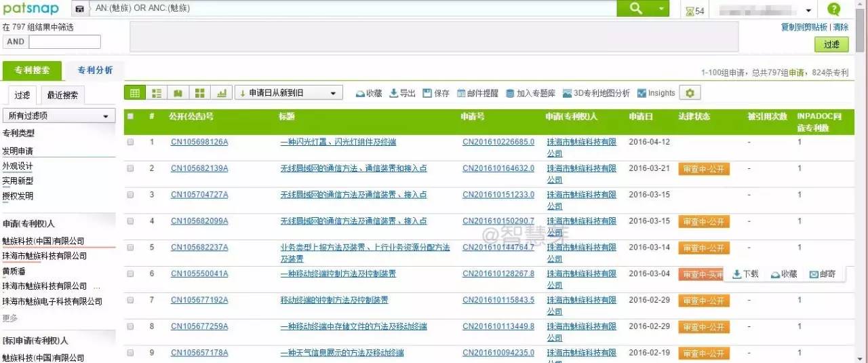Open the user account dropdown arrow
Screen dimensions: 868x363
click(x=808, y=11)
